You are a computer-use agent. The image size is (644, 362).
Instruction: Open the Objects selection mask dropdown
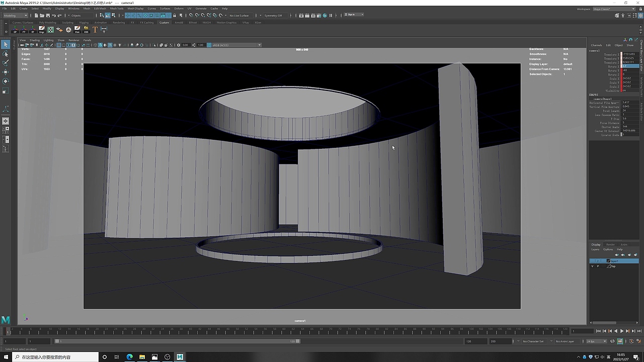pyautogui.click(x=83, y=16)
